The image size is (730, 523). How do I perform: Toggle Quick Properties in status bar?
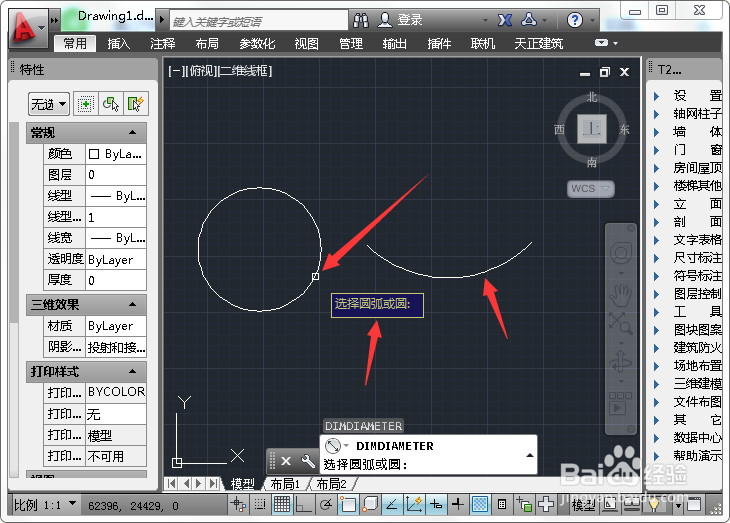[x=502, y=504]
